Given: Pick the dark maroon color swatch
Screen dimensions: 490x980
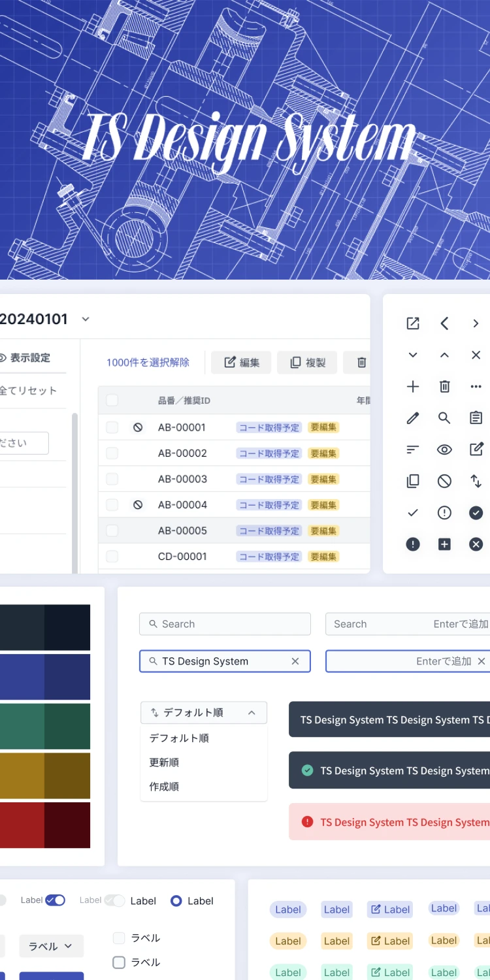Looking at the screenshot, I should tap(67, 825).
